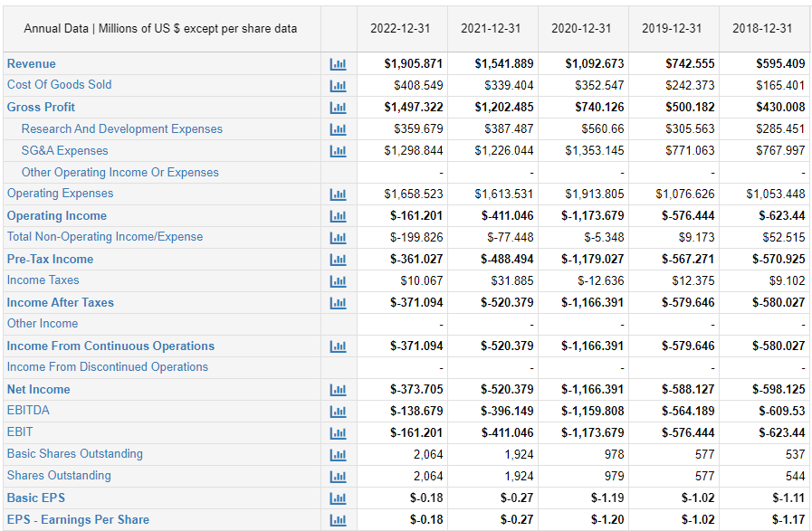
Task: Click the Annual Data table header cell
Action: coord(160,28)
